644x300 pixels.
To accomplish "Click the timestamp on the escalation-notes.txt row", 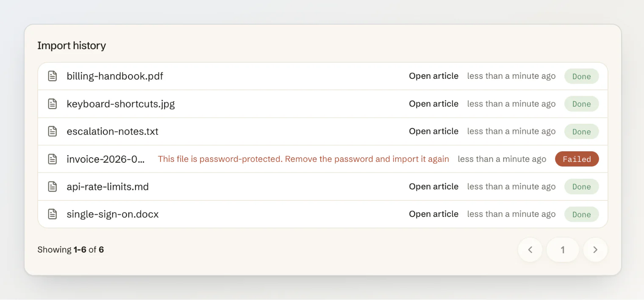I will (x=511, y=131).
